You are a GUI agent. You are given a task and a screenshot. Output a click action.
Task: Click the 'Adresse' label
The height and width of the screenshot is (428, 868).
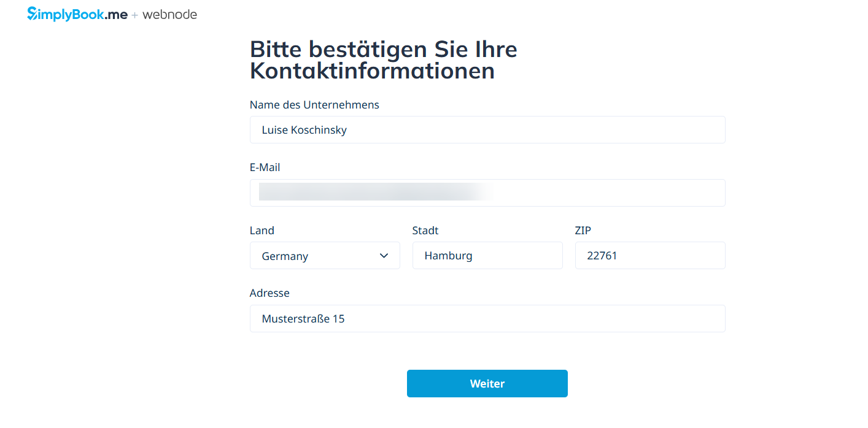click(269, 293)
